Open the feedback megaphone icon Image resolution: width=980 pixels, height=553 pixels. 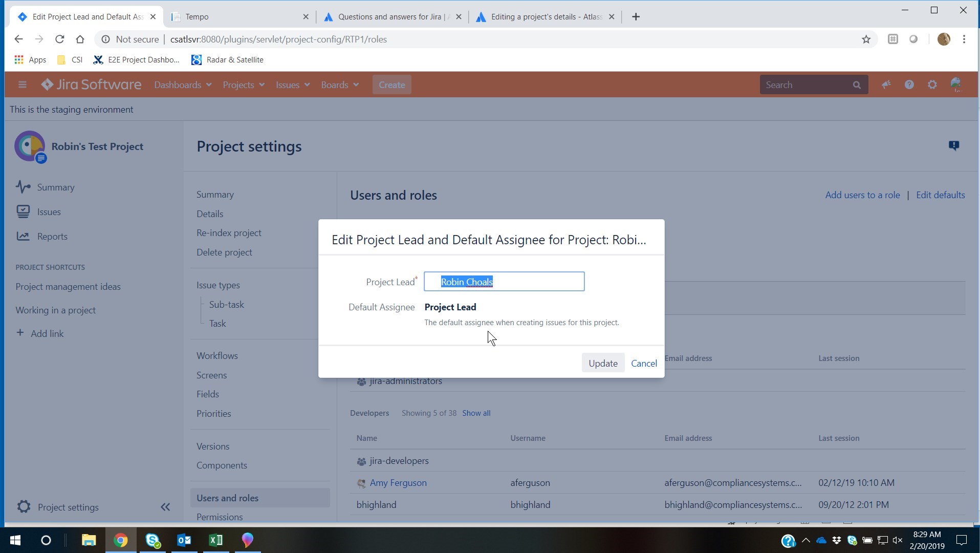point(886,84)
